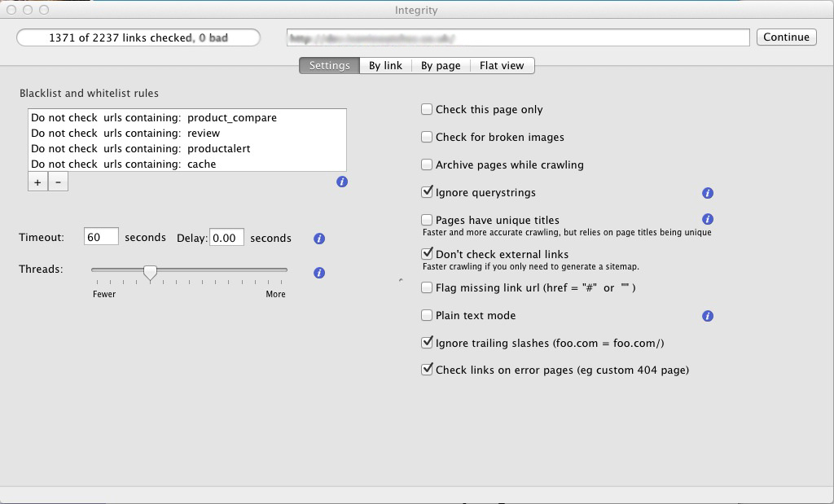Click info icon beside blacklist rules list

click(342, 182)
